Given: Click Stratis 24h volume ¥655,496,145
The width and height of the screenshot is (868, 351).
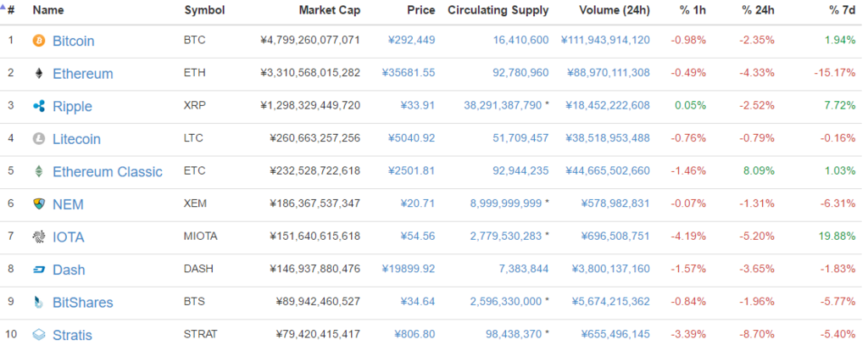Looking at the screenshot, I should point(615,334).
